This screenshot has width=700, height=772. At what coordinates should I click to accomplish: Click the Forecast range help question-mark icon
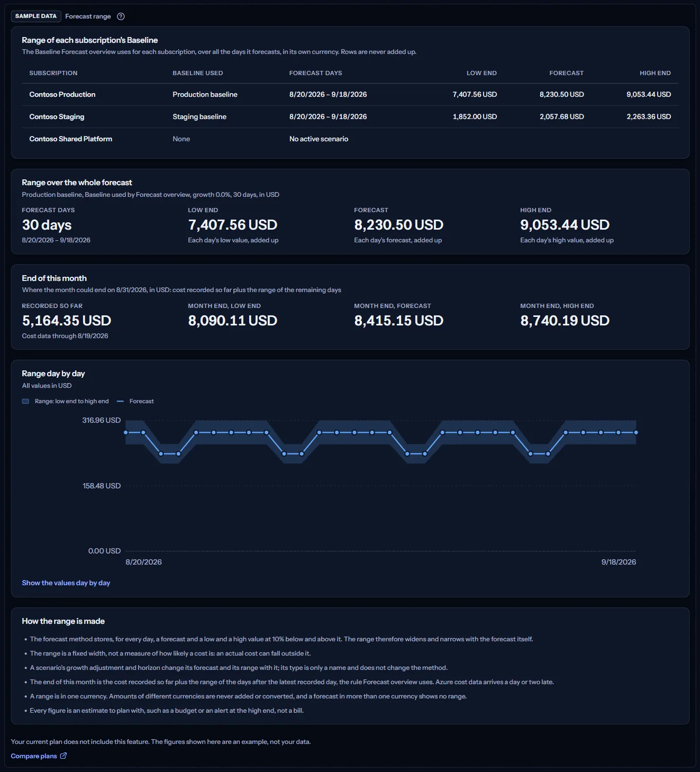point(121,16)
